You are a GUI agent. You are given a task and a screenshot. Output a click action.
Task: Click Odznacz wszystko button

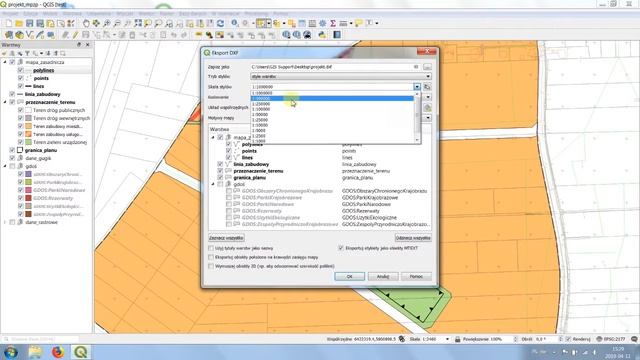coord(413,238)
